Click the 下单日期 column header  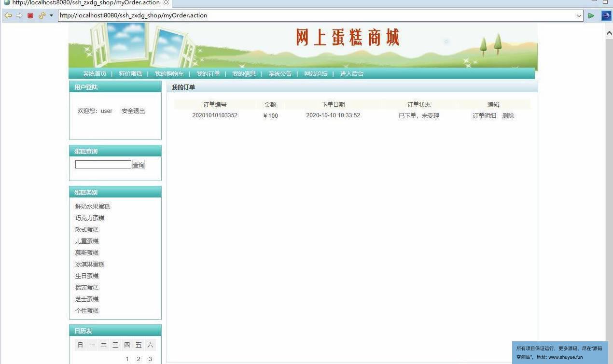coord(333,104)
